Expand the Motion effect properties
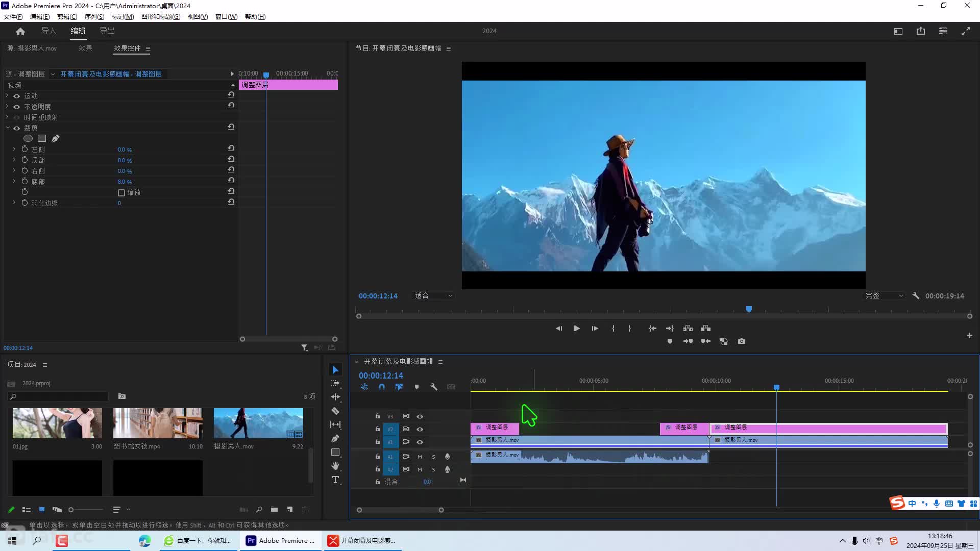The image size is (980, 551). pos(7,96)
